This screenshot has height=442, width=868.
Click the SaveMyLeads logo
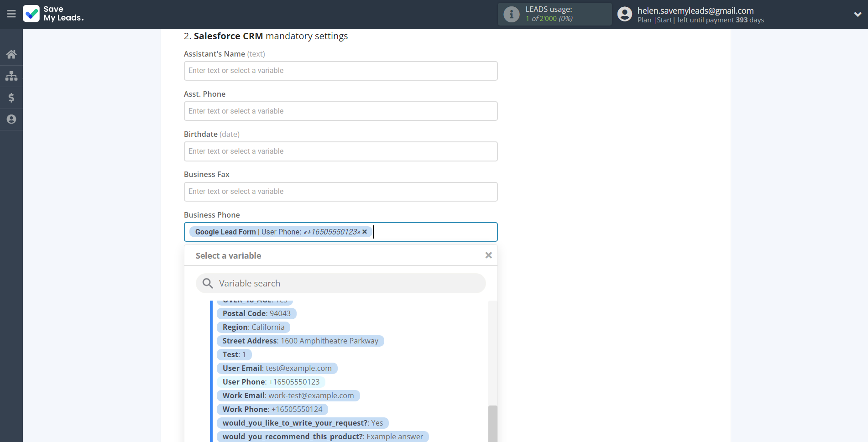[x=53, y=14]
